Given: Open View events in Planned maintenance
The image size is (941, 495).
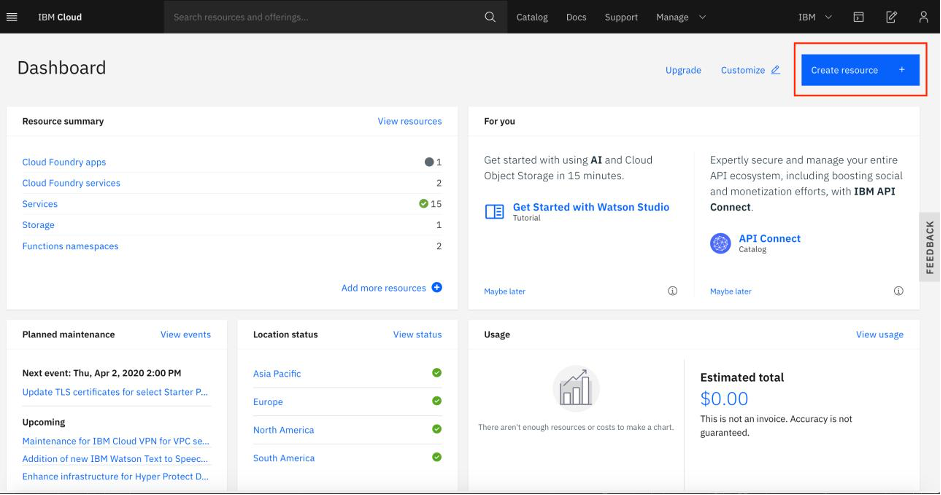Looking at the screenshot, I should (185, 335).
